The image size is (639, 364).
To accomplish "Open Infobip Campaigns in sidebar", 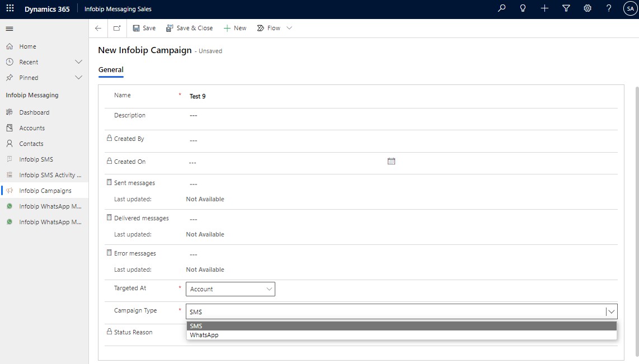I will click(x=45, y=191).
